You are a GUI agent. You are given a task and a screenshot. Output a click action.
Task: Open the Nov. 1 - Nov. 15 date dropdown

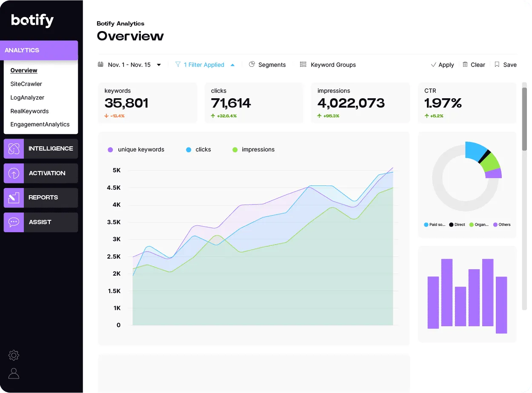coord(158,65)
